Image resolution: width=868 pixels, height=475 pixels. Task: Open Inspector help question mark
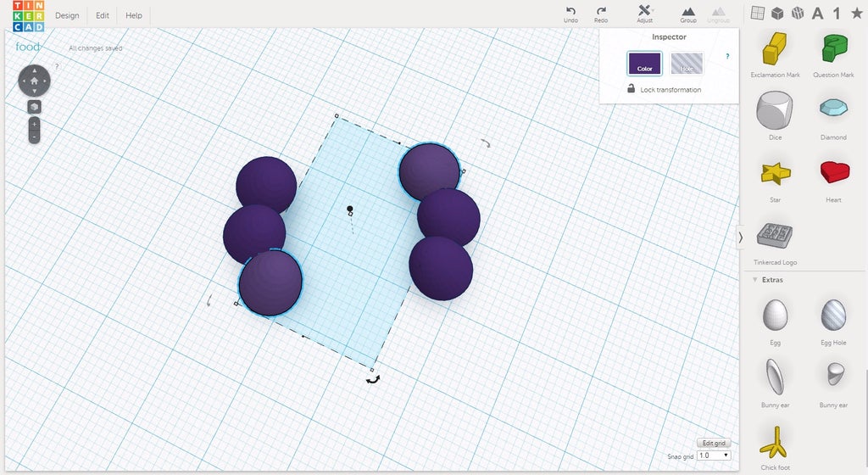[727, 57]
